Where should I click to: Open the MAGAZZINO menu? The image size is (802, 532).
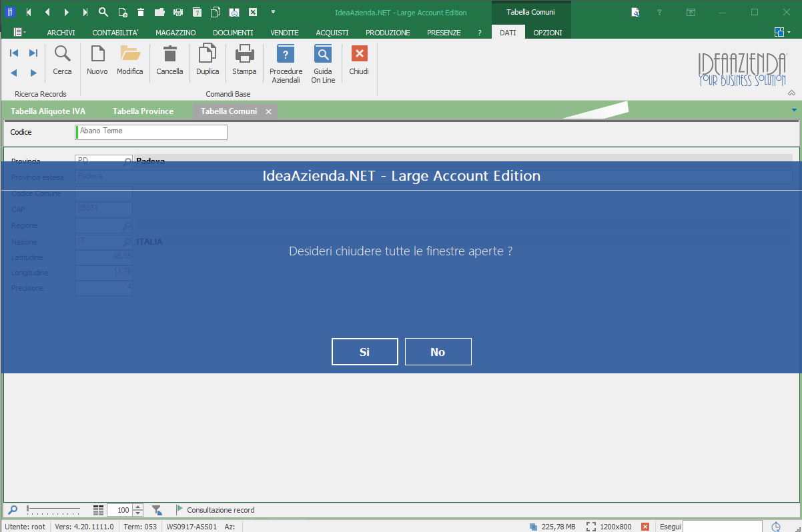[x=175, y=33]
